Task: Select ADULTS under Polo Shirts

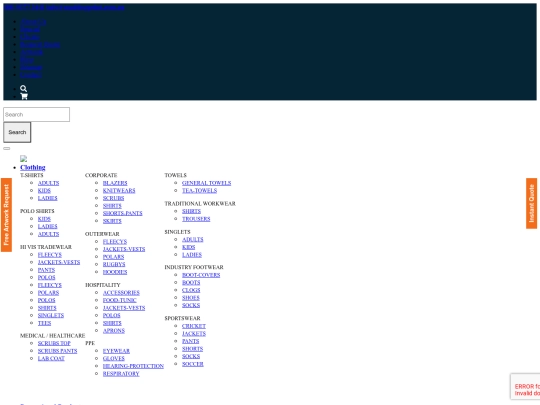Action: pyautogui.click(x=49, y=234)
